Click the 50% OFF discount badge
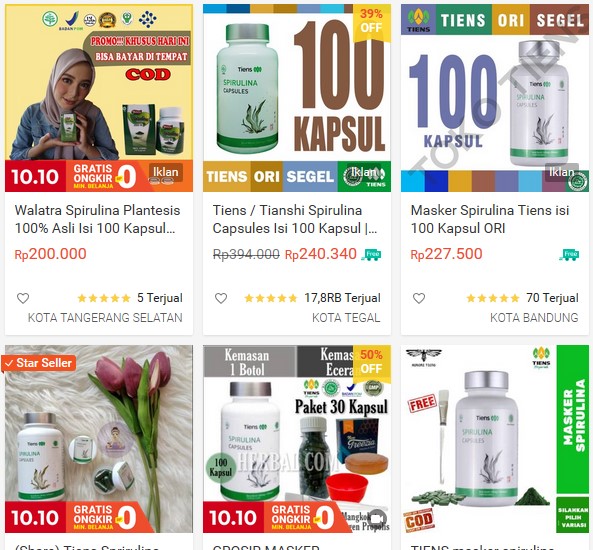 pos(371,362)
